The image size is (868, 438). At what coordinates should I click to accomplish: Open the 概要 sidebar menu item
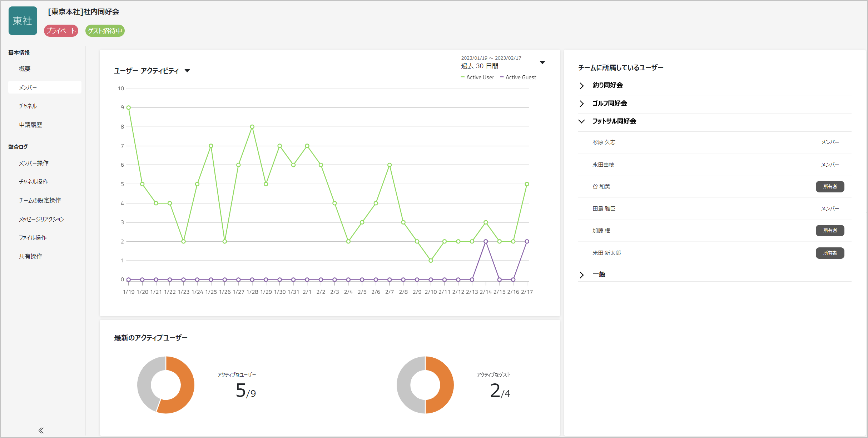pyautogui.click(x=25, y=69)
